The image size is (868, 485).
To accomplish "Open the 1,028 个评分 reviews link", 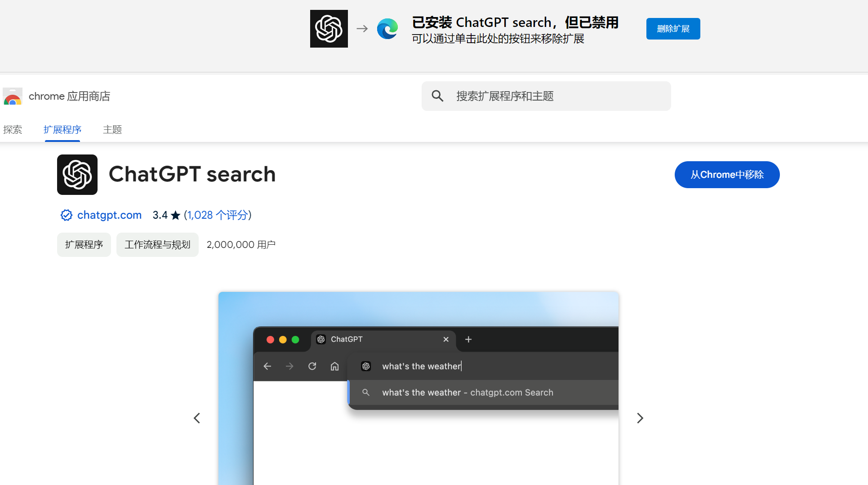I will (x=218, y=215).
